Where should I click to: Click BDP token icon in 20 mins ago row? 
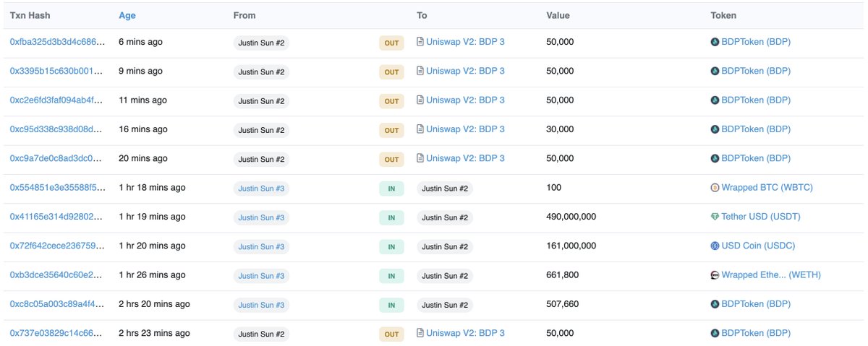tap(715, 158)
